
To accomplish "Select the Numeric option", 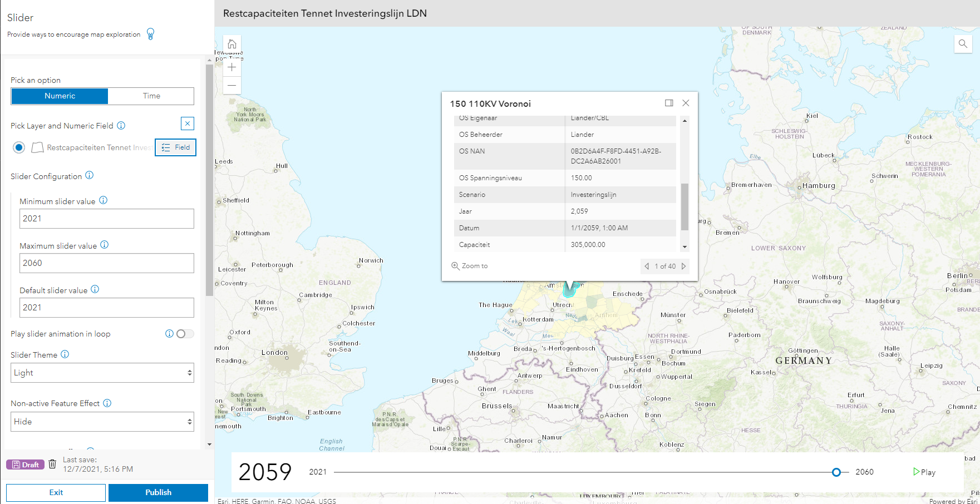I will tap(59, 96).
